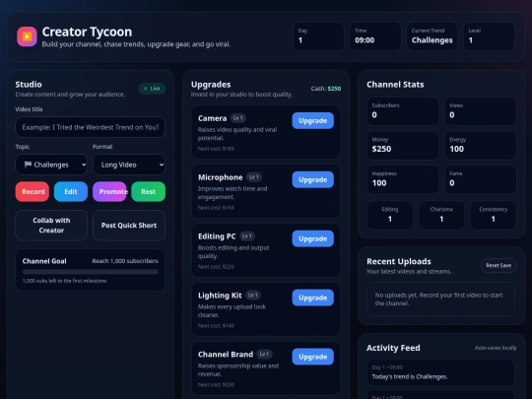Click the purple Promote button
532x399 pixels.
[109, 192]
